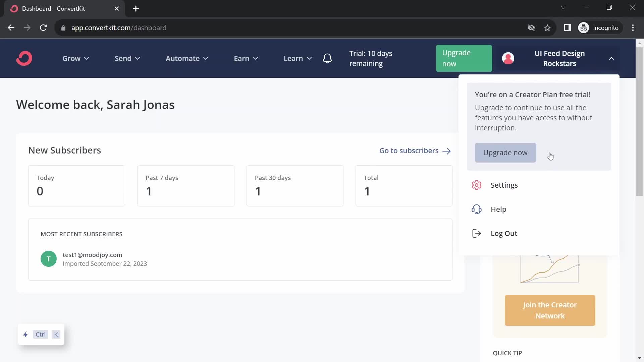Image resolution: width=644 pixels, height=362 pixels.
Task: Click the Today subscribers card
Action: 76,186
